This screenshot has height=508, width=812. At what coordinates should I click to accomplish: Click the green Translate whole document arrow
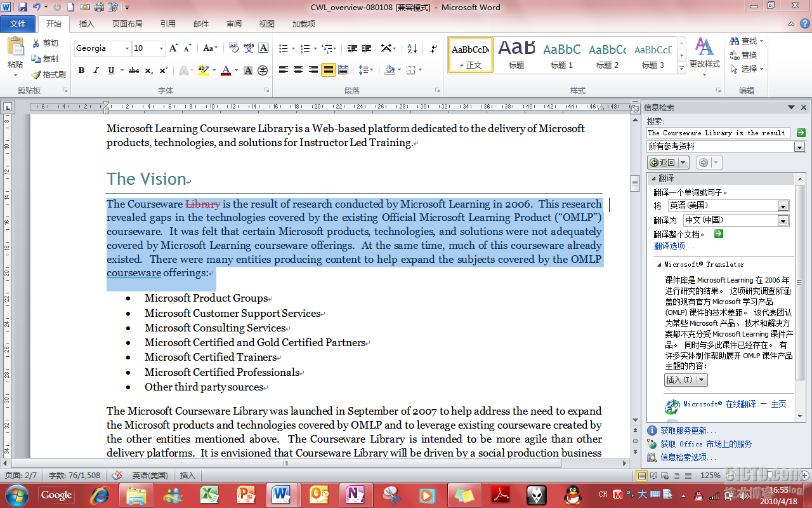[718, 234]
